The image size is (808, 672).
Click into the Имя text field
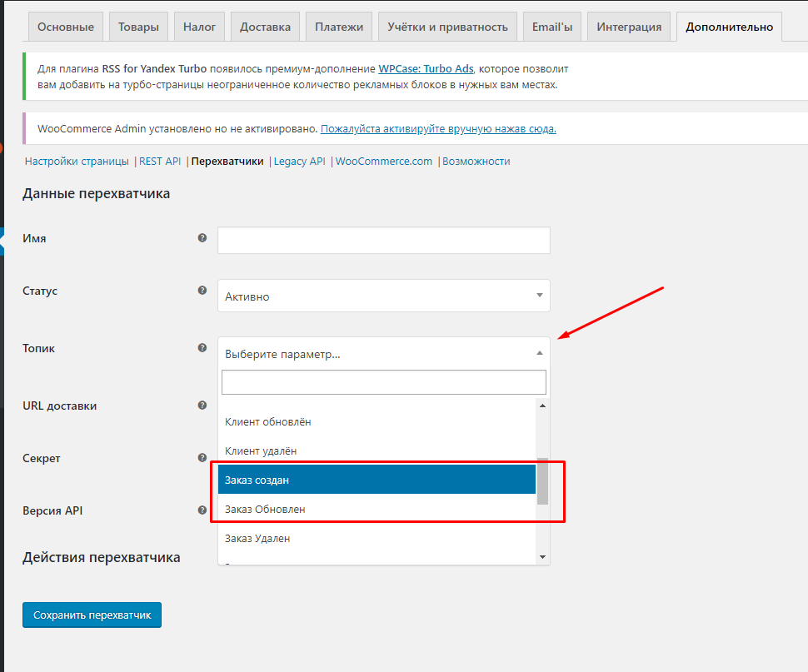[383, 241]
